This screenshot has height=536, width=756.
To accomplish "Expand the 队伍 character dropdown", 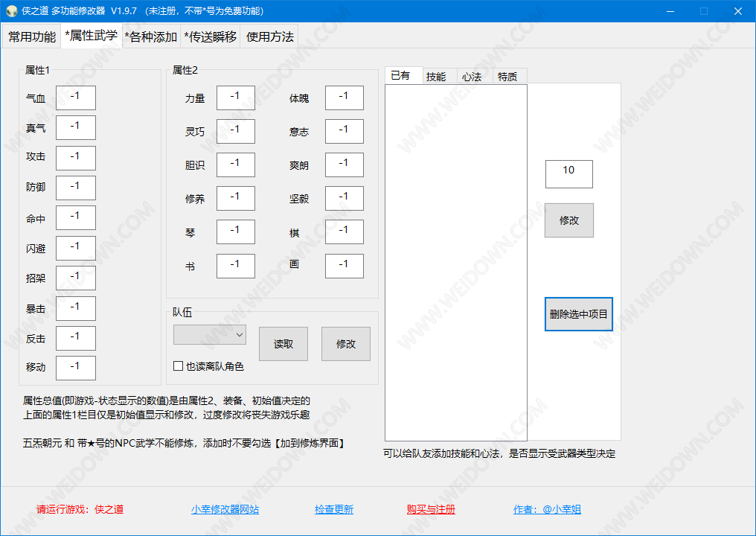I will [x=210, y=335].
